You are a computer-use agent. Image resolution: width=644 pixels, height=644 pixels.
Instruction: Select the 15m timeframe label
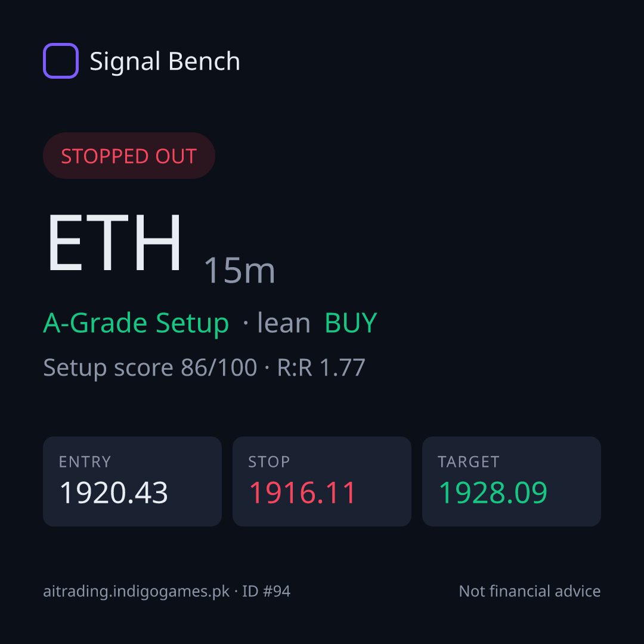point(240,270)
